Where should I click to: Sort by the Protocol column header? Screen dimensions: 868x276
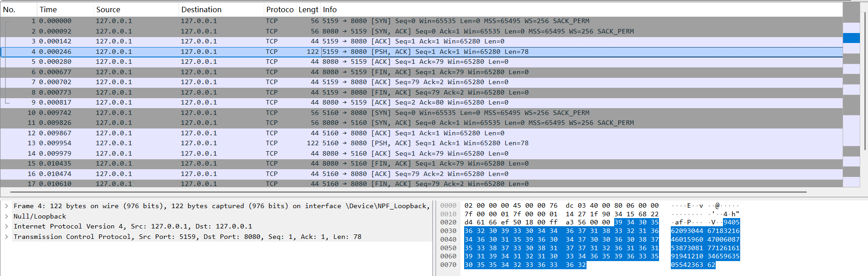click(280, 10)
